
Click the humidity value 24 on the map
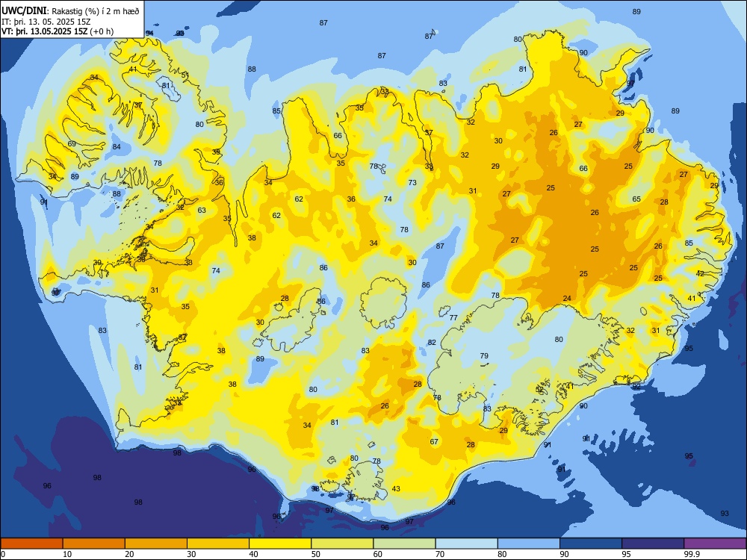coord(567,299)
